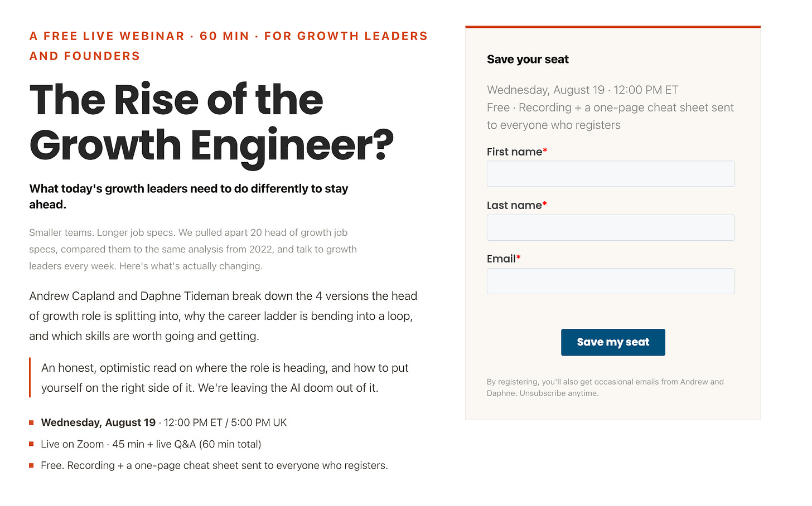Viewport: 812px width, 506px height.
Task: Click the First name field label
Action: [514, 152]
